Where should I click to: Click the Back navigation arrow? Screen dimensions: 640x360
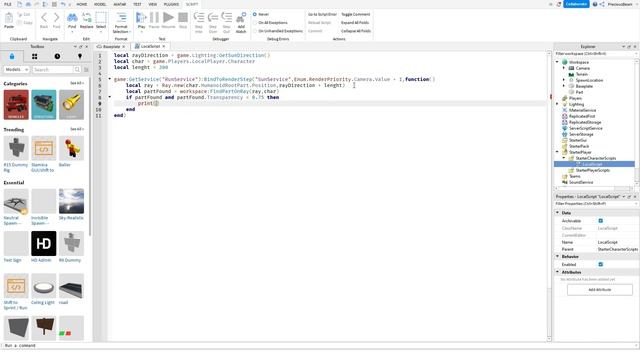[44, 18]
